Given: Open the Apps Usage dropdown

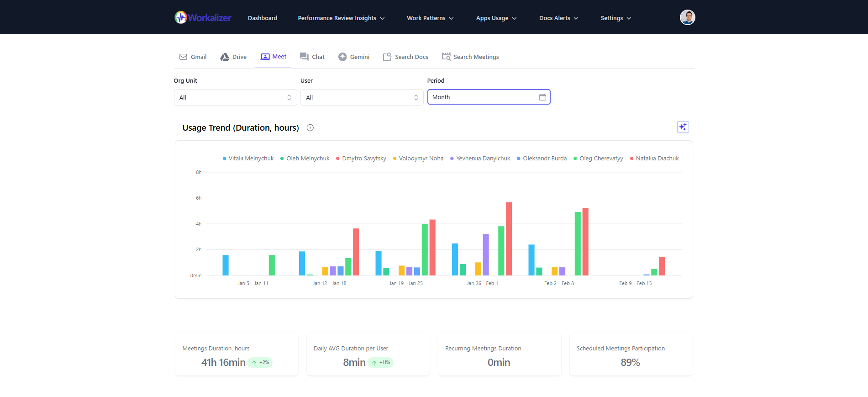Looking at the screenshot, I should (496, 18).
